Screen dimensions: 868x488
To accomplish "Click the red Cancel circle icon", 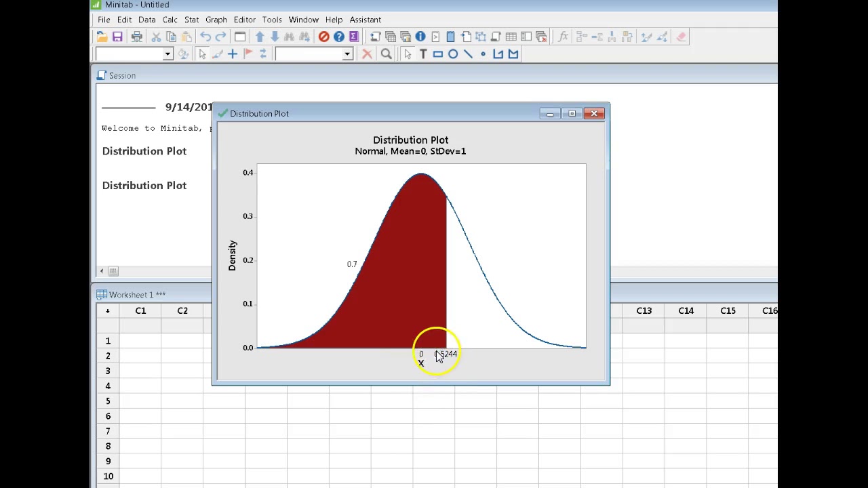I will click(323, 37).
